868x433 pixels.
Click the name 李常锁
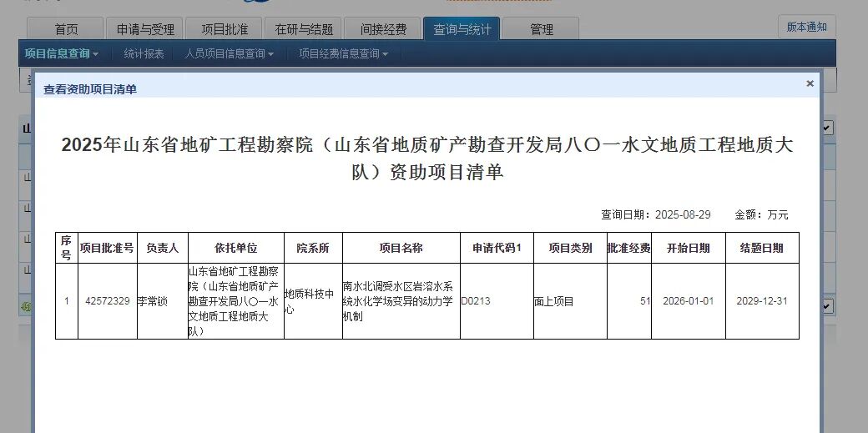pos(152,302)
